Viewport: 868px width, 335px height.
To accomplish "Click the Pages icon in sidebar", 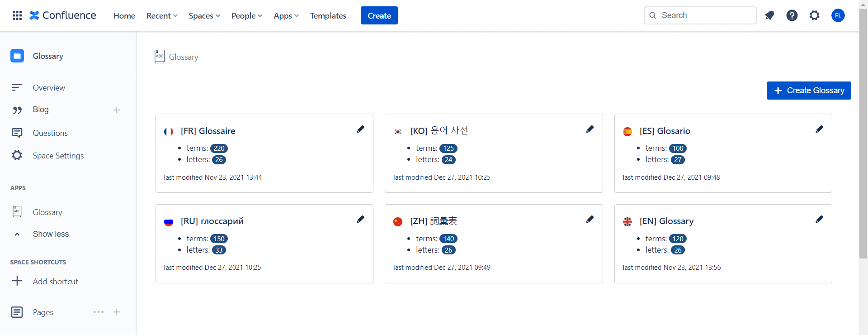I will click(17, 312).
